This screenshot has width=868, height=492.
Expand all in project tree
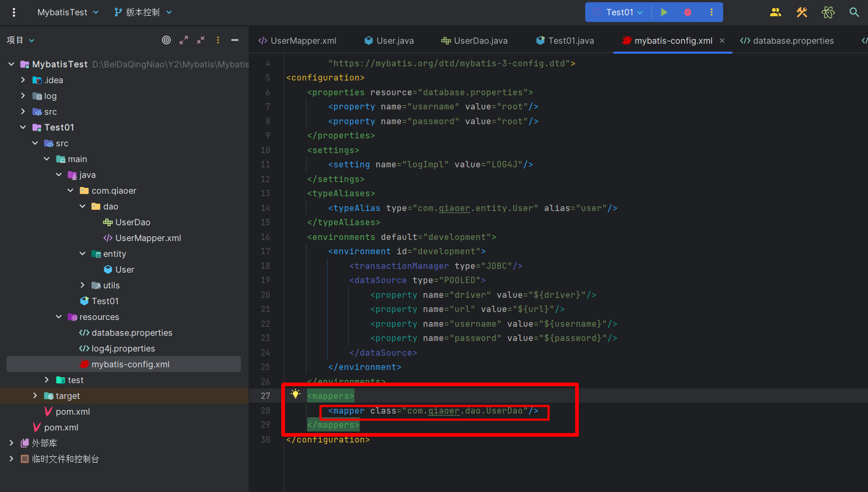[184, 40]
